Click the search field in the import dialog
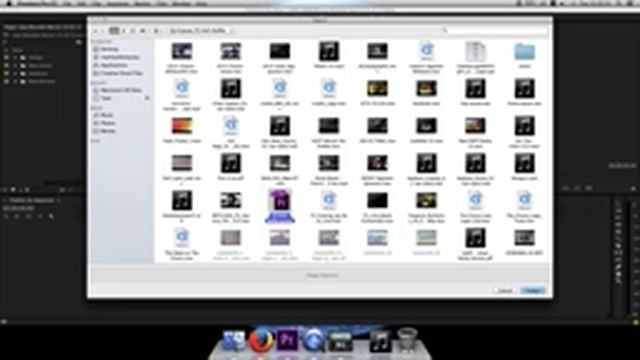The height and width of the screenshot is (360, 640). click(x=494, y=31)
